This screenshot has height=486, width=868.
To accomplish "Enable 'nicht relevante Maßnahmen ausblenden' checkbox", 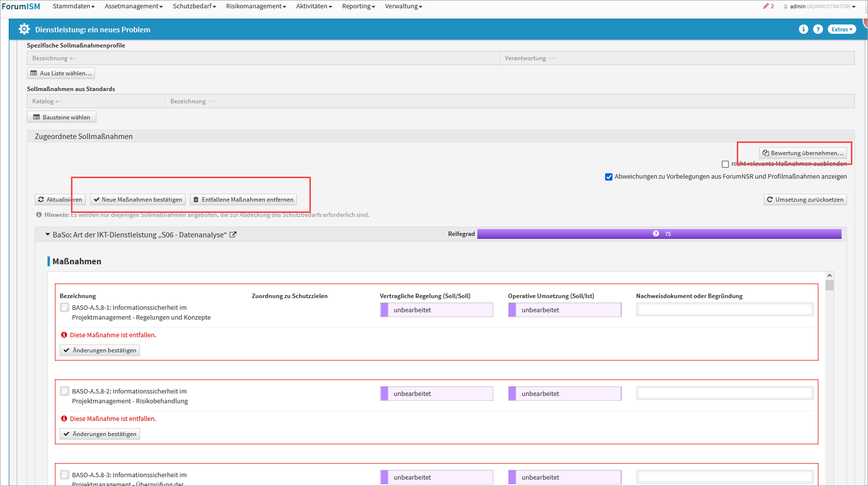I will pyautogui.click(x=725, y=164).
